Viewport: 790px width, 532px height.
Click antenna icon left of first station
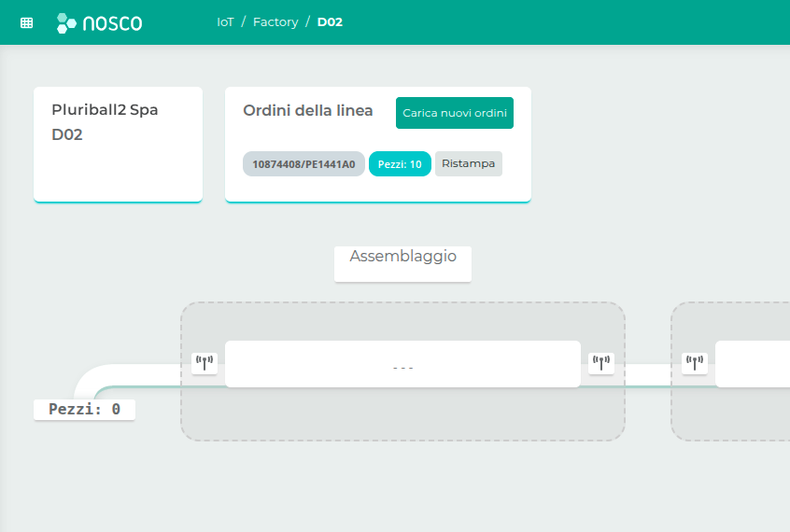[205, 363]
